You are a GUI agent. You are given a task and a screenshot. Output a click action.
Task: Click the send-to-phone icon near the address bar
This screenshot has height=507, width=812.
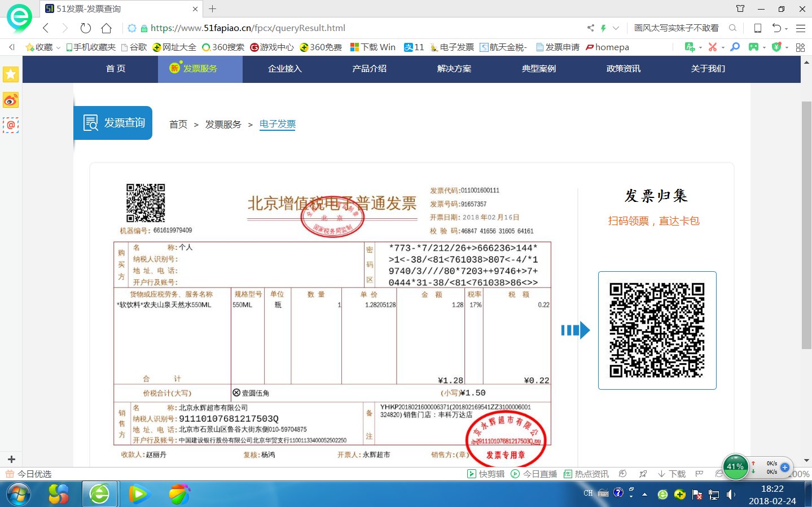[757, 28]
